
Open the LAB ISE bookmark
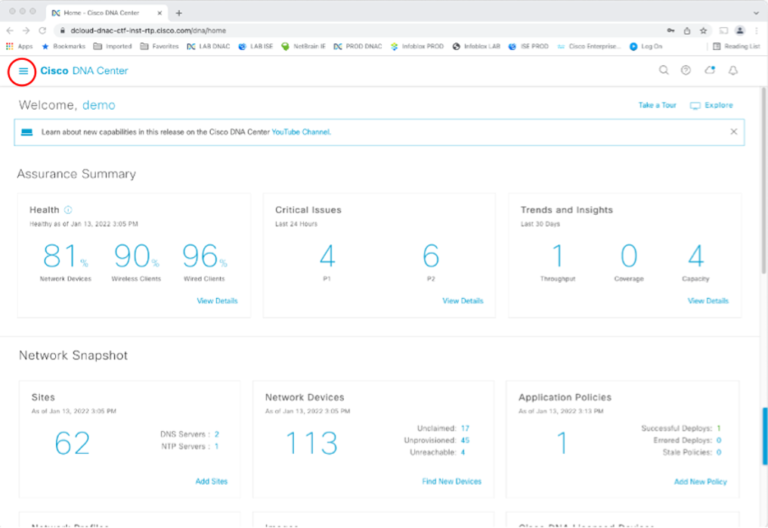(x=255, y=46)
